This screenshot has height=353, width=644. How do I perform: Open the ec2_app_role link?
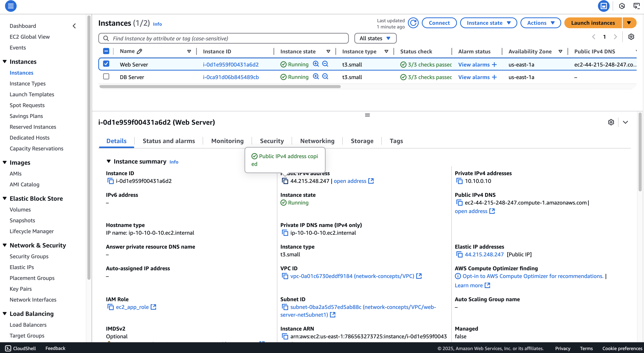136,307
